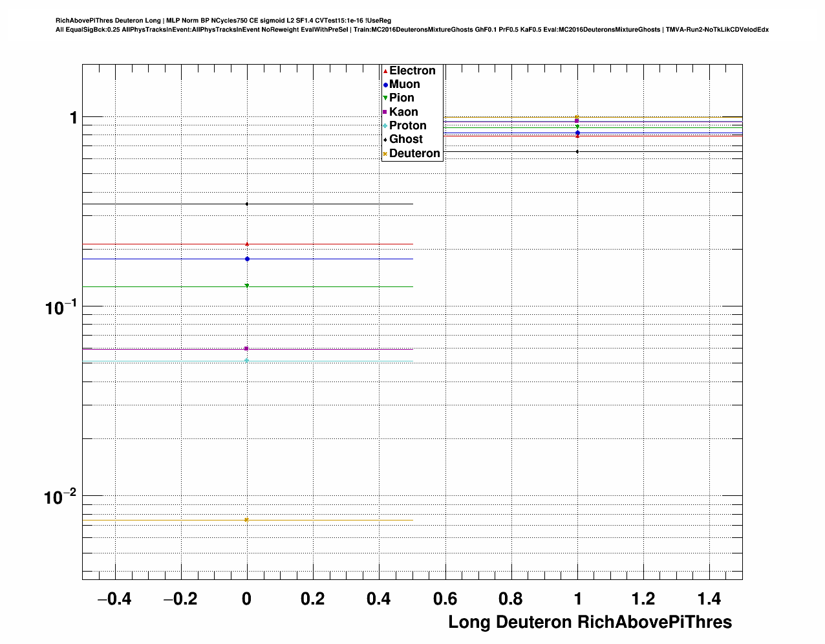The image size is (825, 644).
Task: Click the black Ghost legend marker
Action: 385,140
